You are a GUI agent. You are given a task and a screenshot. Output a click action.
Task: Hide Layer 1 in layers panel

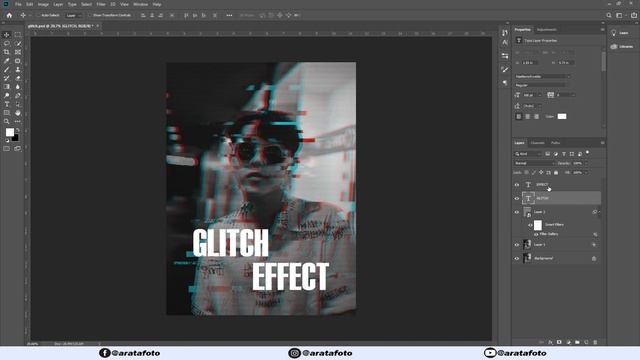click(517, 245)
